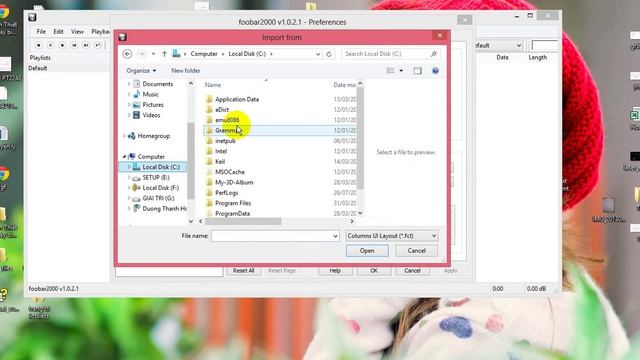Click Computer in the address breadcrumb
640x360 pixels.
coord(204,54)
